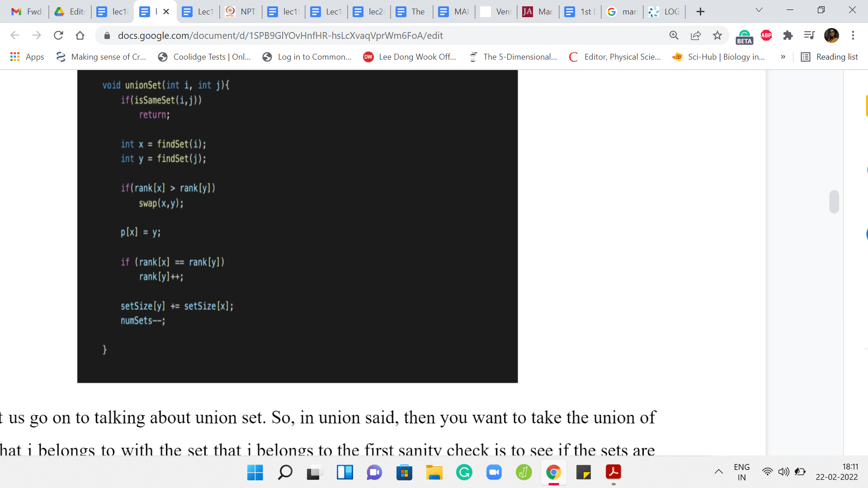This screenshot has width=868, height=488.
Task: Open the Chrome profile avatar
Action: point(831,35)
